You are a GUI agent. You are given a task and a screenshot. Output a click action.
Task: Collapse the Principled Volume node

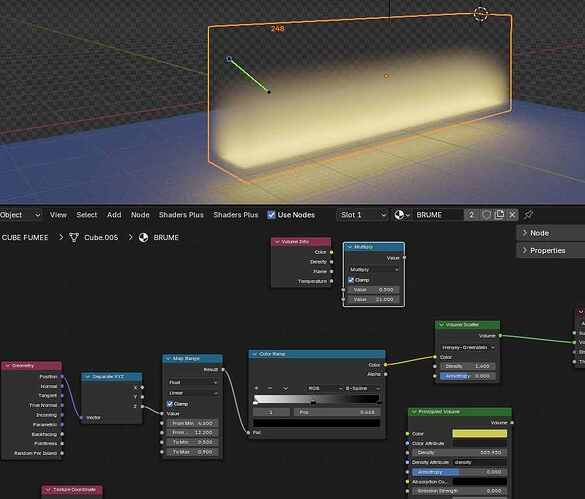click(414, 412)
